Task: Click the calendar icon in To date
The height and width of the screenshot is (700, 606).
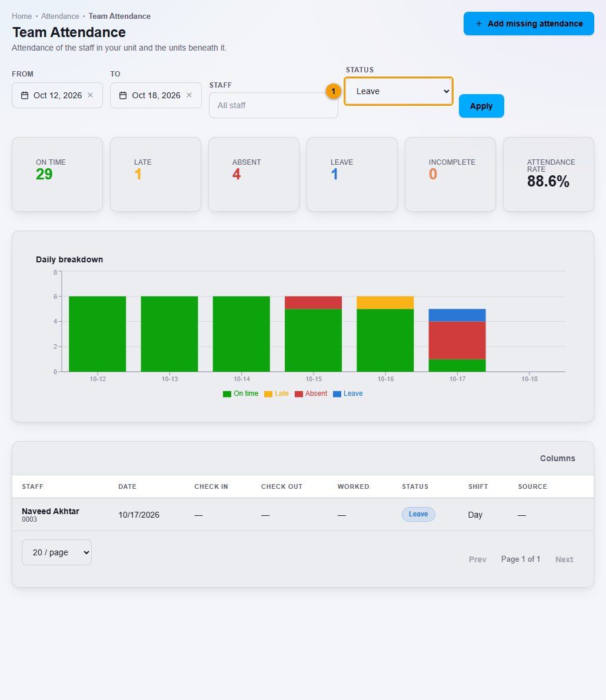Action: [123, 95]
